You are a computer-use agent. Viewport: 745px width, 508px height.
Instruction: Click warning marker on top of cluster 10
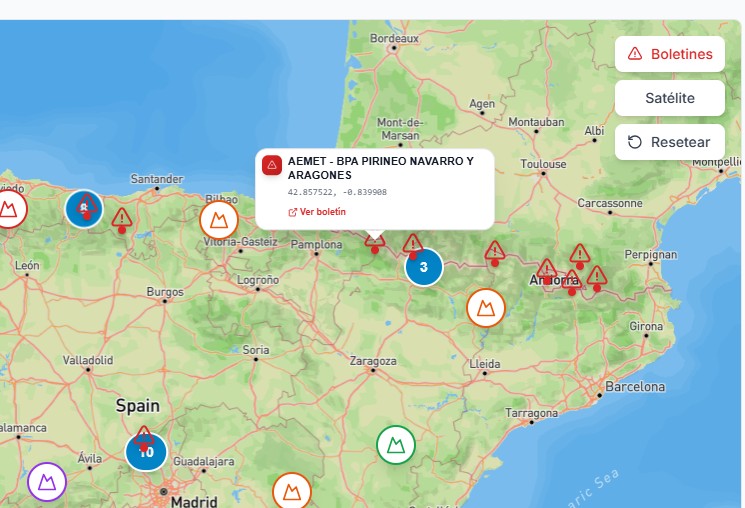coord(144,438)
